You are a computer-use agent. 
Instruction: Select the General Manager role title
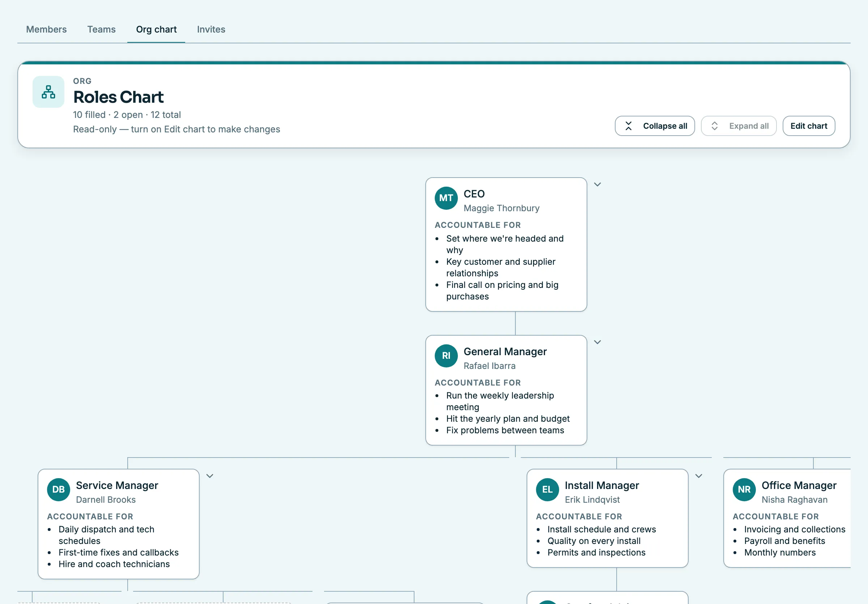pos(505,352)
